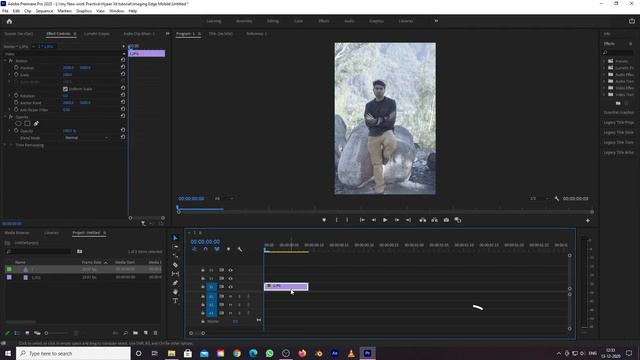Viewport: 640px width, 360px height.
Task: Toggle Snap in timeline
Action: pyautogui.click(x=206, y=249)
